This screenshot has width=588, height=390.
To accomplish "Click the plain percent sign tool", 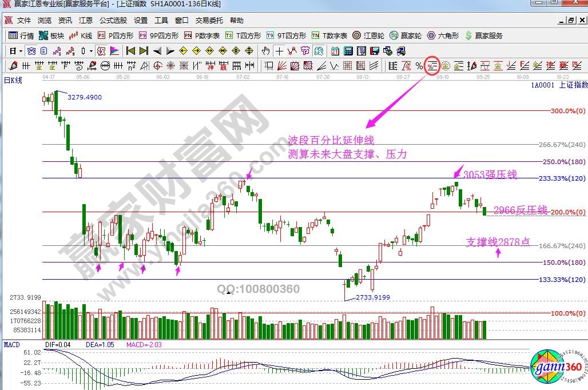I will (x=419, y=66).
